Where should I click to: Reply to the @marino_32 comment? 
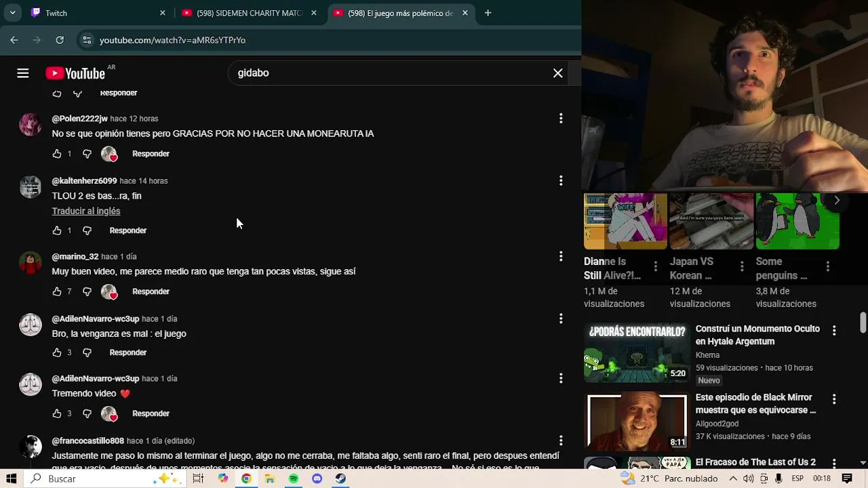pos(151,291)
